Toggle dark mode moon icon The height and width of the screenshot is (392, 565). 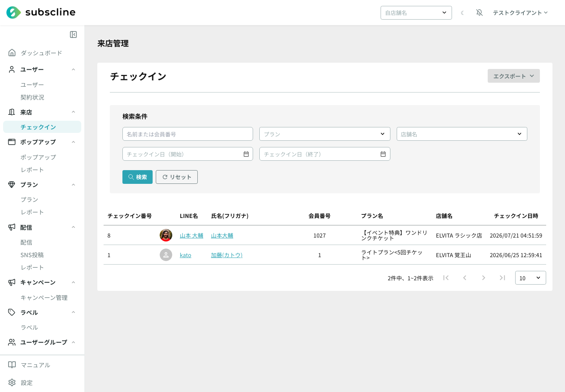coord(463,13)
